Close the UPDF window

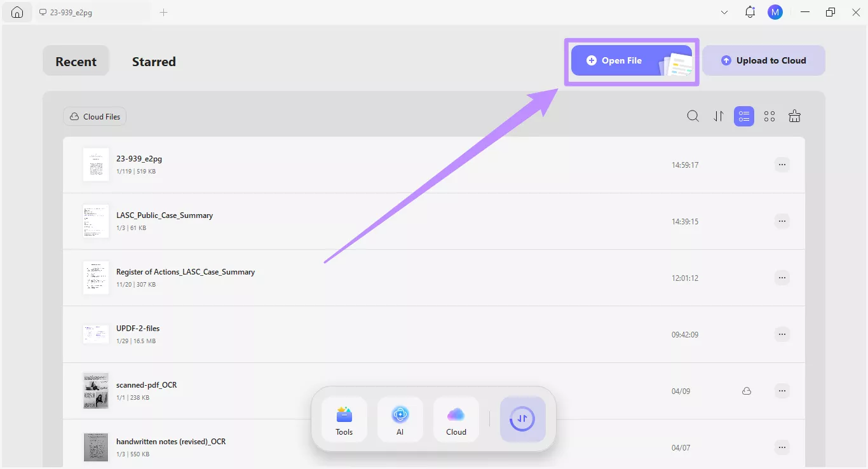click(855, 12)
